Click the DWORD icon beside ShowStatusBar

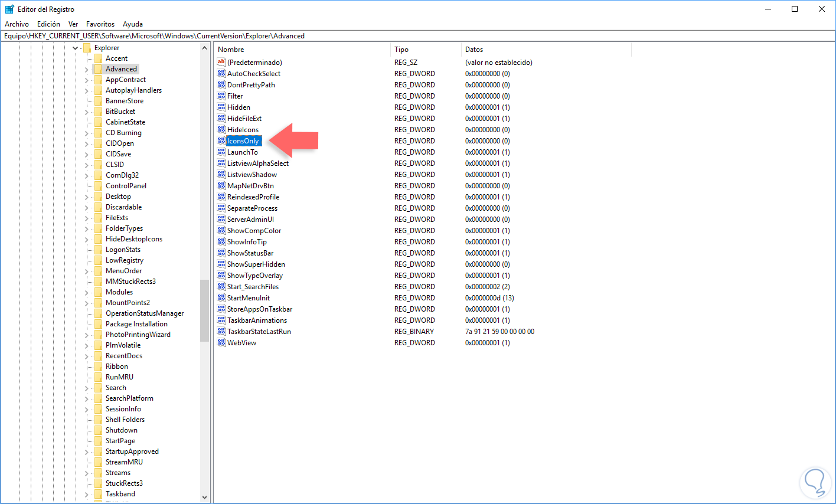click(x=221, y=253)
